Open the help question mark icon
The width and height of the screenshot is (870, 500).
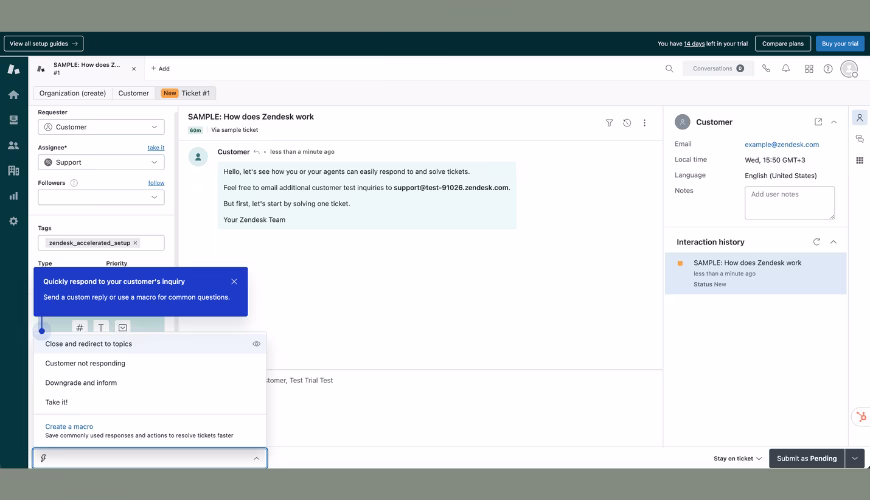pos(828,69)
